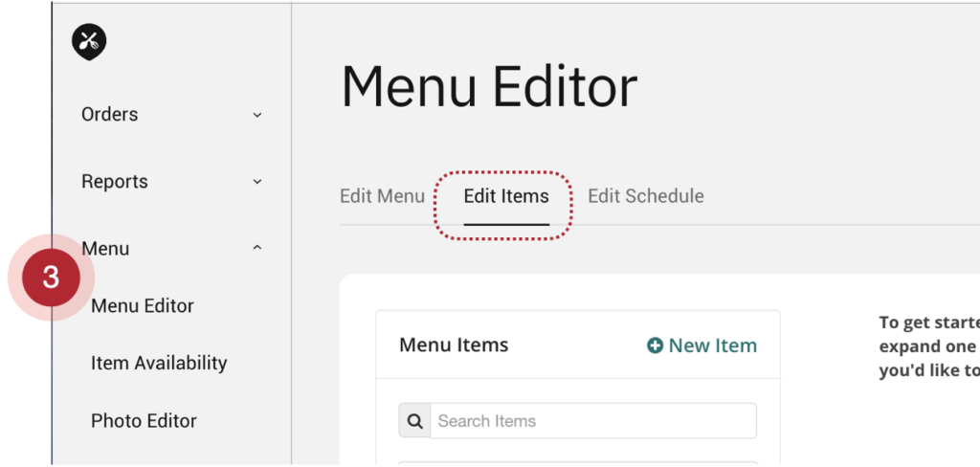Expand the Reports chevron arrow

(x=256, y=182)
